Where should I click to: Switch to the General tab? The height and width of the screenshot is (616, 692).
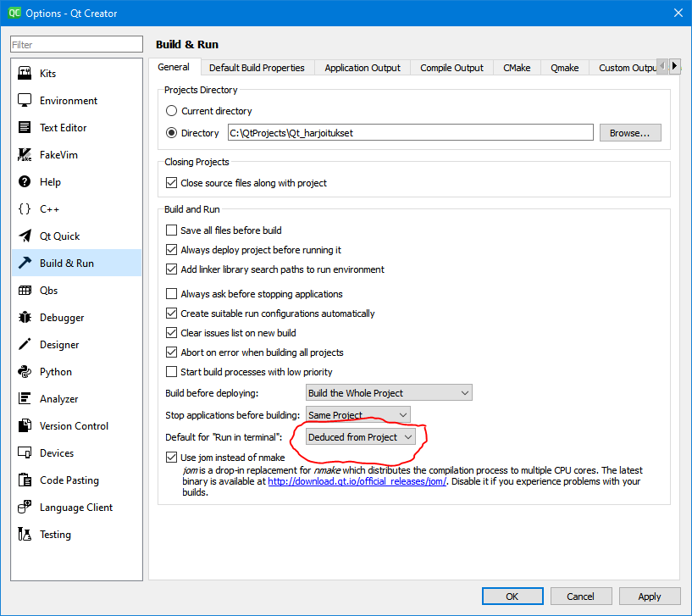174,67
